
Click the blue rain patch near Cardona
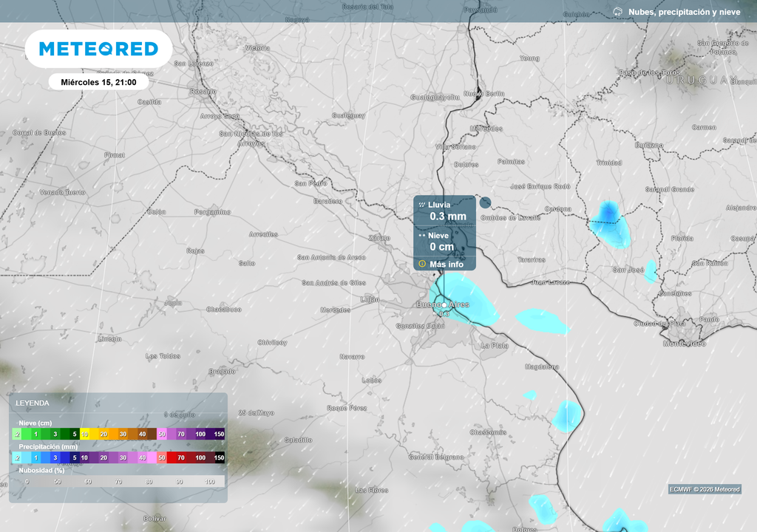609,224
